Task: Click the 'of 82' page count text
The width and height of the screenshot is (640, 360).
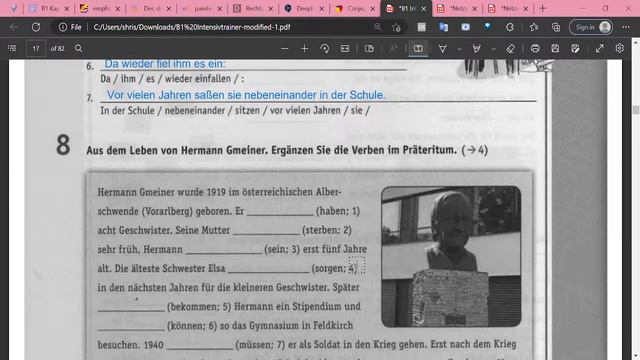Action: (x=58, y=49)
